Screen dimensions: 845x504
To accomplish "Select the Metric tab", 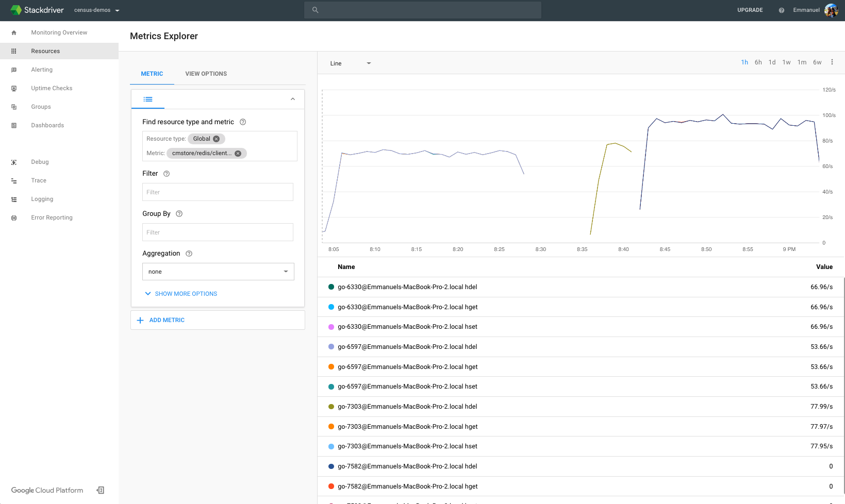I will click(152, 74).
